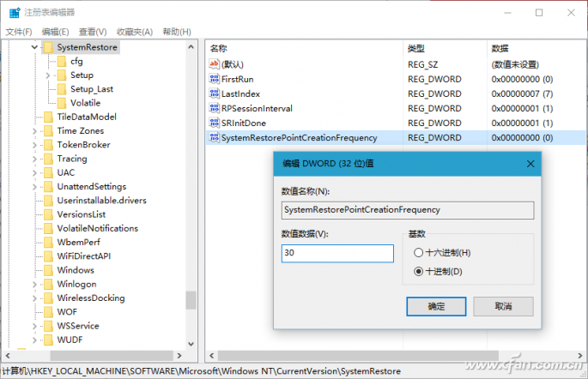Click the DWORD icon next to SRInitDone

[x=214, y=123]
